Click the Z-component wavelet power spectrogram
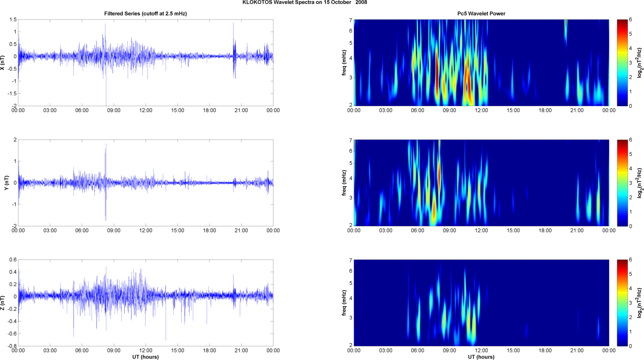Screen dimensions: 644x360 (x=482, y=303)
